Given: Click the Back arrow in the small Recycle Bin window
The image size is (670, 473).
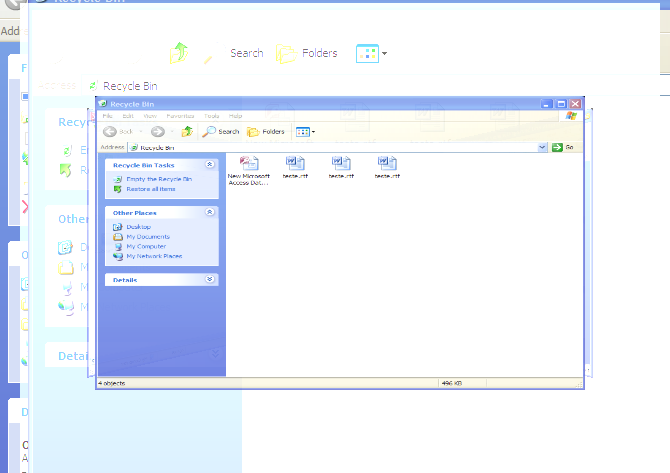Looking at the screenshot, I should [110, 131].
